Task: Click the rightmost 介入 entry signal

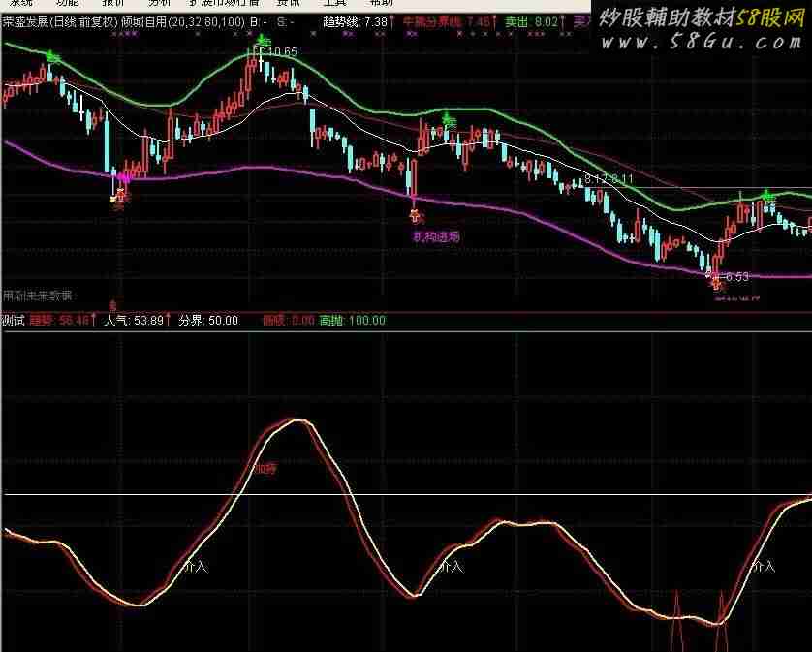Action: coord(765,566)
